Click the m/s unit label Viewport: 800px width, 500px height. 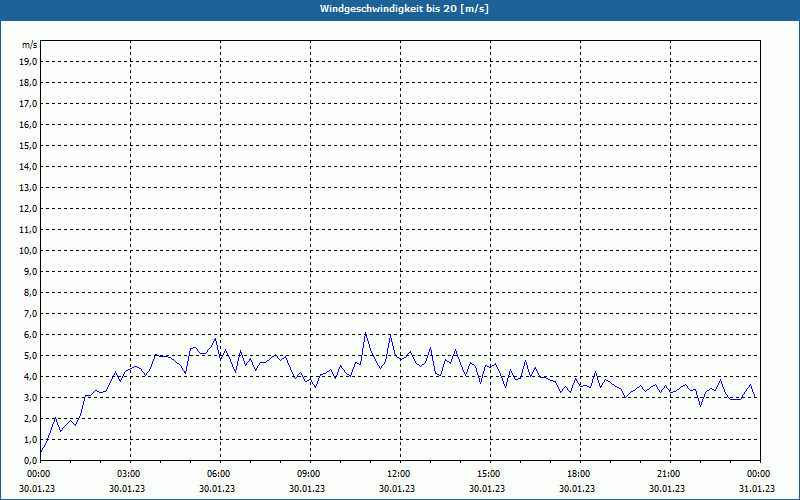tap(30, 45)
